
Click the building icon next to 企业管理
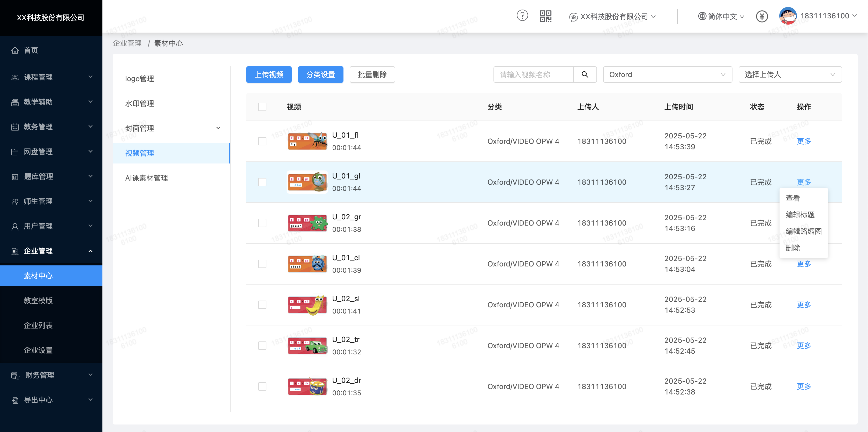[x=15, y=251]
